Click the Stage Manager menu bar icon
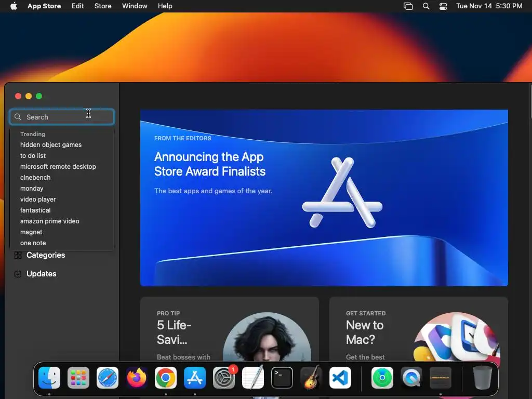The width and height of the screenshot is (532, 399). tap(408, 6)
